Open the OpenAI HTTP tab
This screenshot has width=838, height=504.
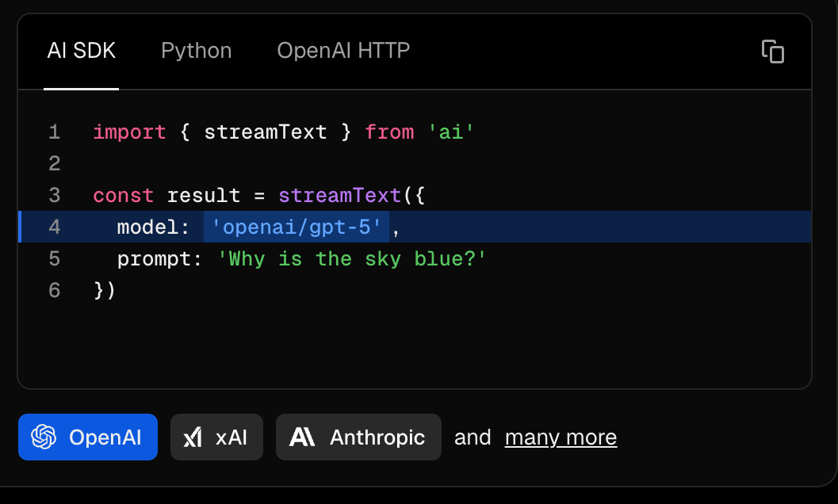tap(343, 51)
